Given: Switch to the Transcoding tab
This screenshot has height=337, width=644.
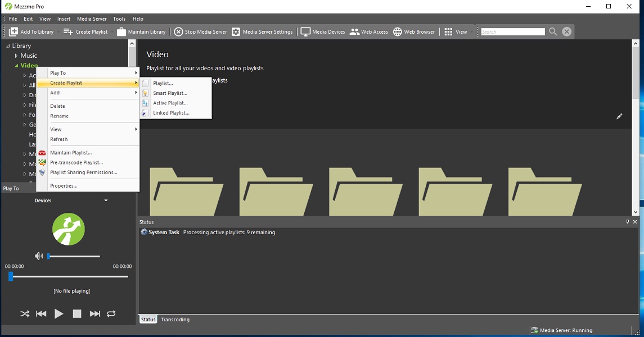Looking at the screenshot, I should [175, 320].
